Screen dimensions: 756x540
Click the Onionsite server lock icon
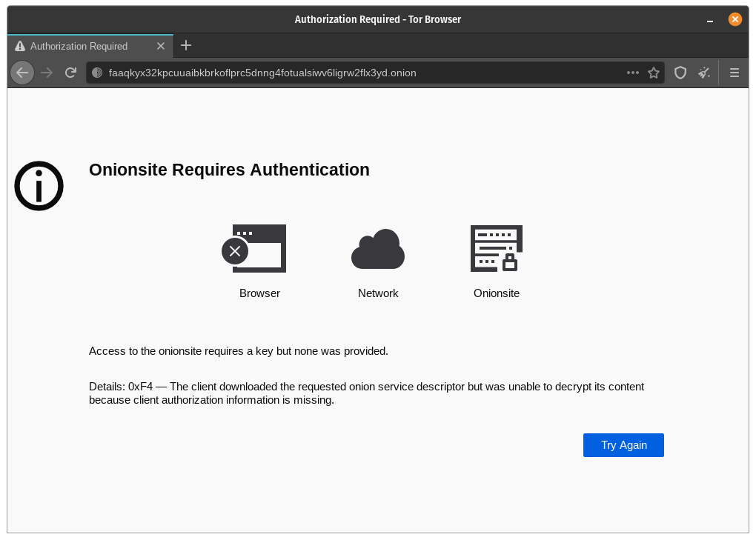point(496,249)
